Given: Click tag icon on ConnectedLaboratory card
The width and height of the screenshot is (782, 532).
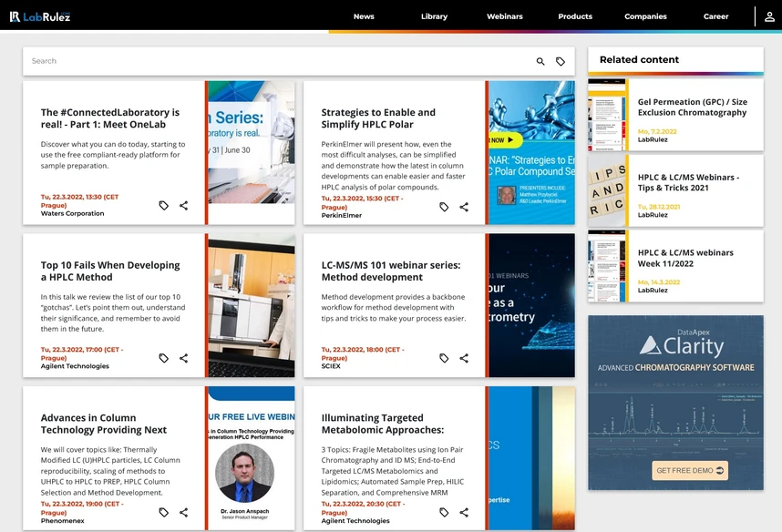Looking at the screenshot, I should 163,205.
